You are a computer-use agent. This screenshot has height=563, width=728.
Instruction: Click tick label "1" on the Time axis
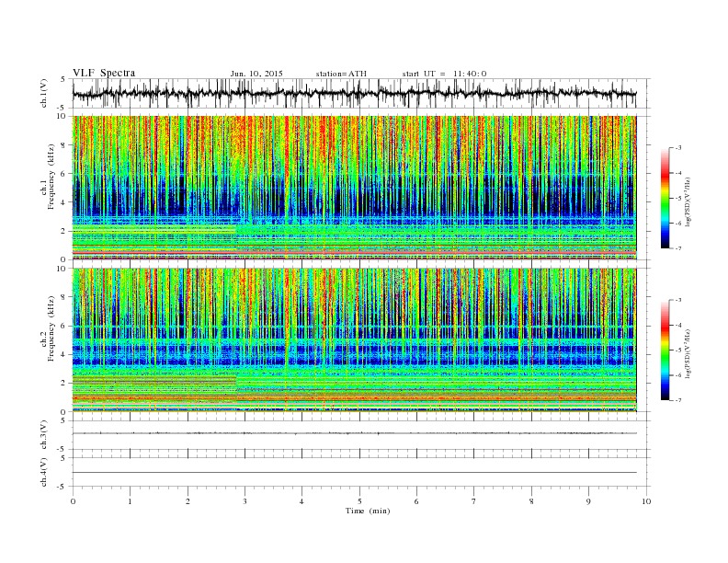[130, 501]
